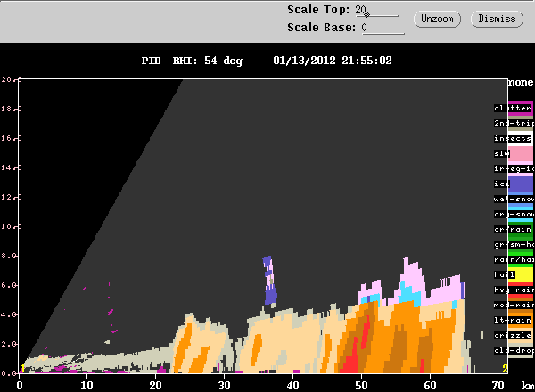Click the 'mod-rain' legend label
This screenshot has height=392, width=535.
[514, 305]
